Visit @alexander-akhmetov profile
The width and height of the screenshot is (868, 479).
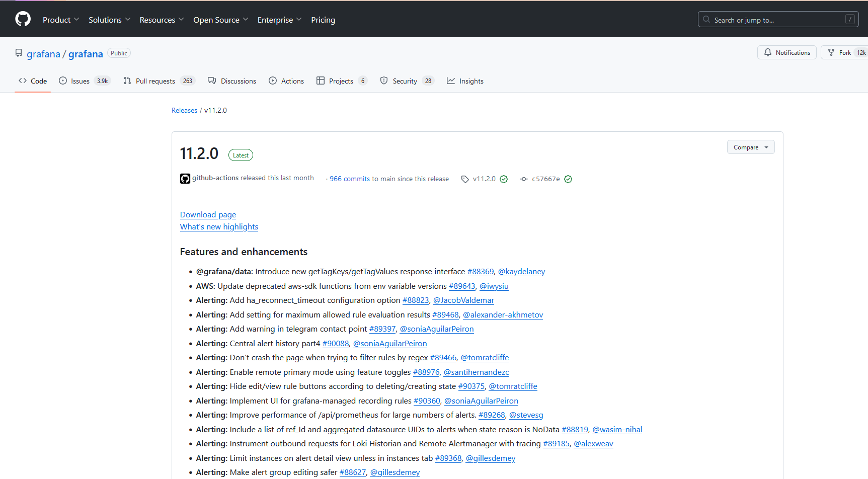tap(503, 315)
